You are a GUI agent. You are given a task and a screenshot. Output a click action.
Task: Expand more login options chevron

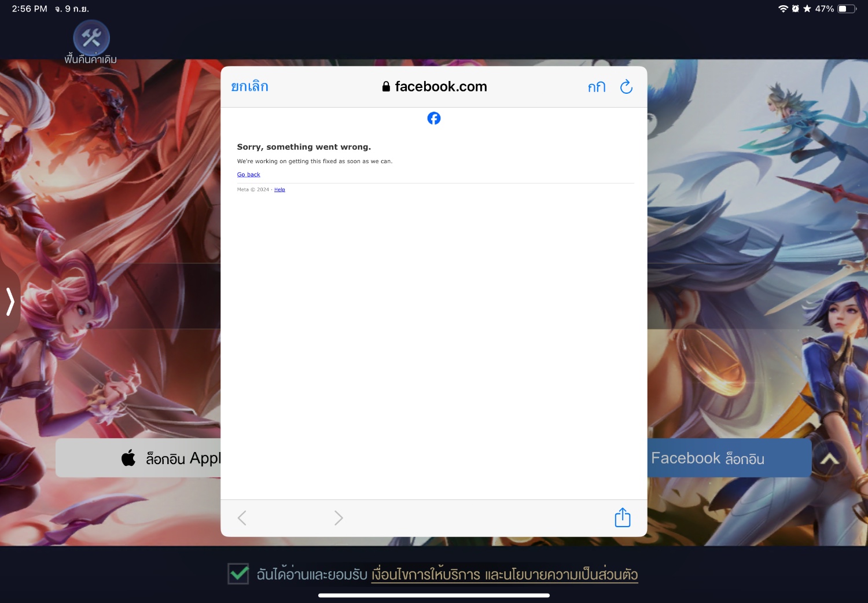click(x=830, y=459)
